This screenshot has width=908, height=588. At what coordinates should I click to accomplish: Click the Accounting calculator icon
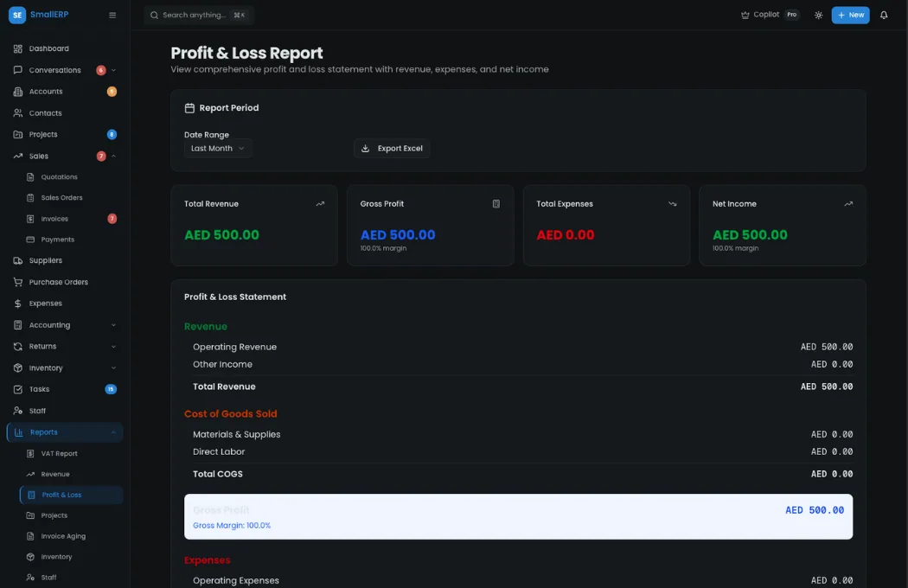(18, 325)
